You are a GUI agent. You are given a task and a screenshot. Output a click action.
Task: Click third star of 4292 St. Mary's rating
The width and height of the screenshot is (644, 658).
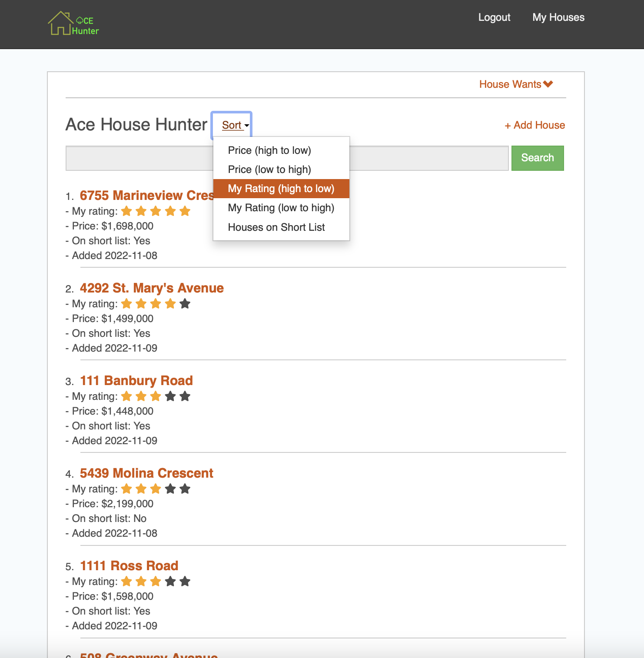click(x=156, y=304)
